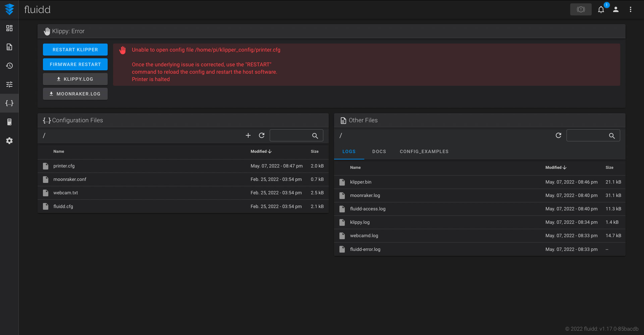
Task: Click the file icon beside fluidd.cfg
Action: [46, 206]
